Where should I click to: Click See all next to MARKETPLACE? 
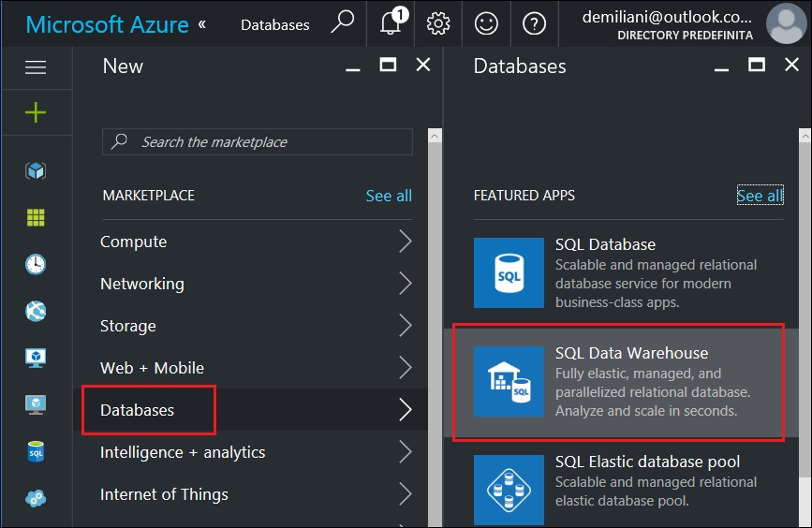point(389,196)
